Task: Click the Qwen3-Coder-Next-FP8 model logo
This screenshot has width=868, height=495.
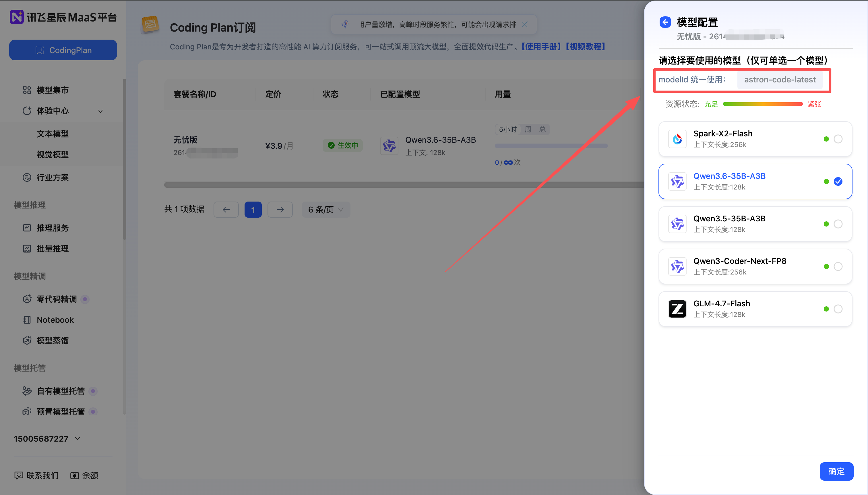Action: click(x=677, y=266)
